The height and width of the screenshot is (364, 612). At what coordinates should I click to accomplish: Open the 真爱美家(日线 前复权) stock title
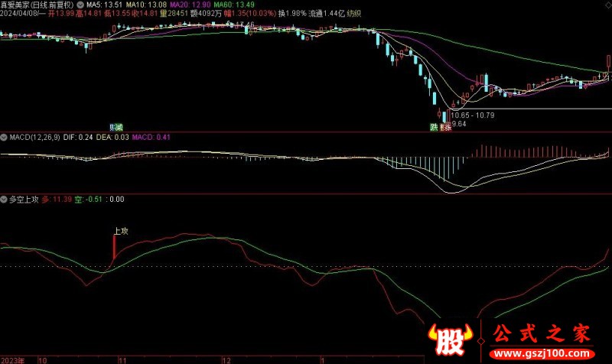(x=37, y=5)
